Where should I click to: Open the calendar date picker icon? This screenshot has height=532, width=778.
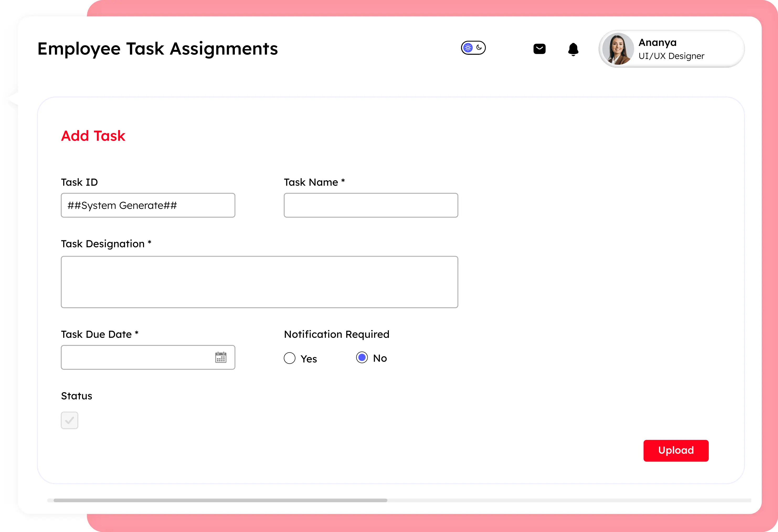tap(221, 357)
